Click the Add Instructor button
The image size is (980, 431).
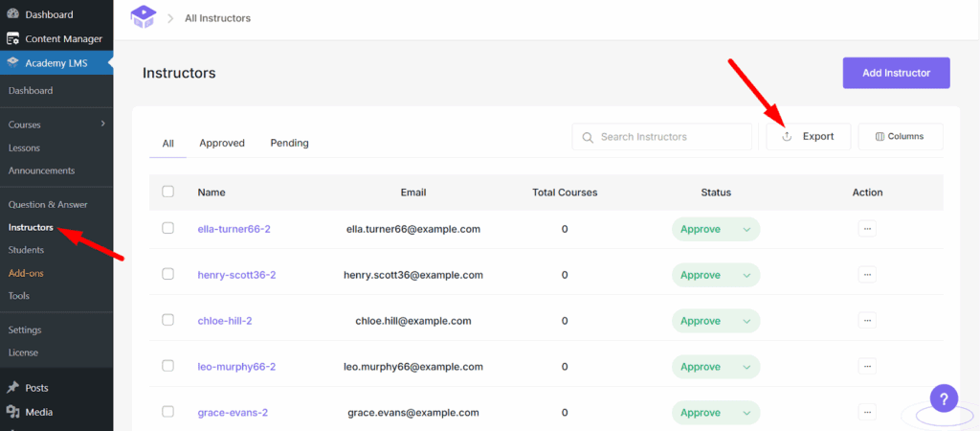tap(896, 73)
